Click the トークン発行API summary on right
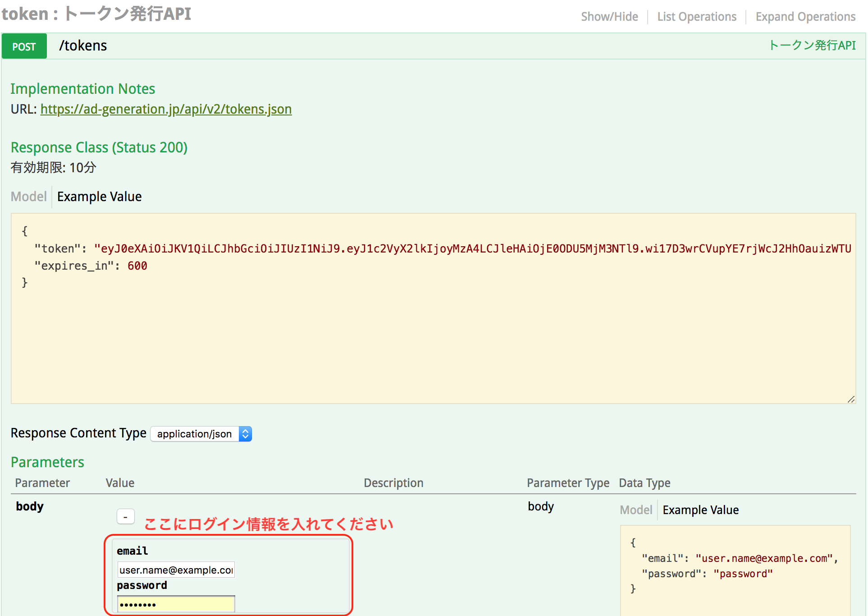868x616 pixels. [x=812, y=46]
